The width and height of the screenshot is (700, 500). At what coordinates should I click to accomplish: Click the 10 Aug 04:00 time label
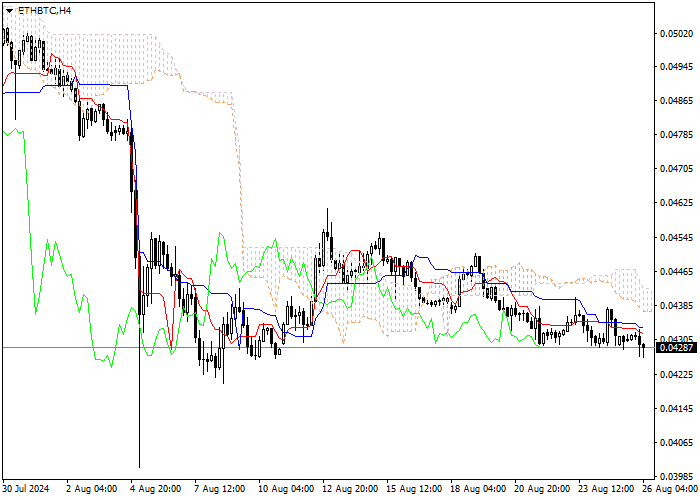(x=286, y=489)
